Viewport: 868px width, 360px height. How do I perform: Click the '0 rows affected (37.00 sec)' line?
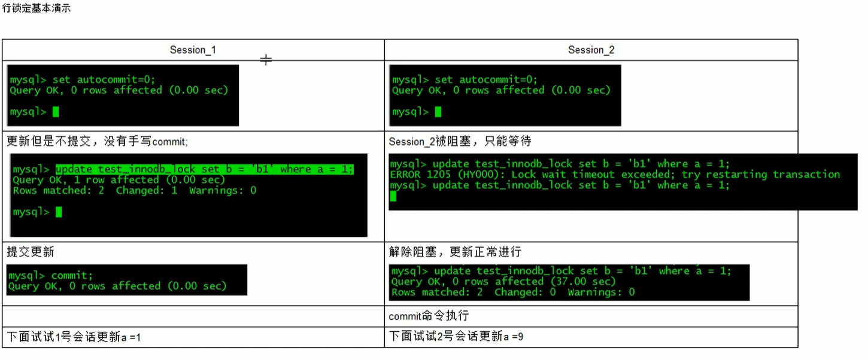503,282
